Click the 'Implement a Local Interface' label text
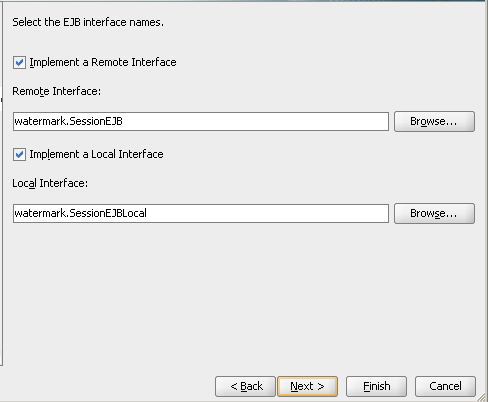This screenshot has height=402, width=488. (x=96, y=154)
